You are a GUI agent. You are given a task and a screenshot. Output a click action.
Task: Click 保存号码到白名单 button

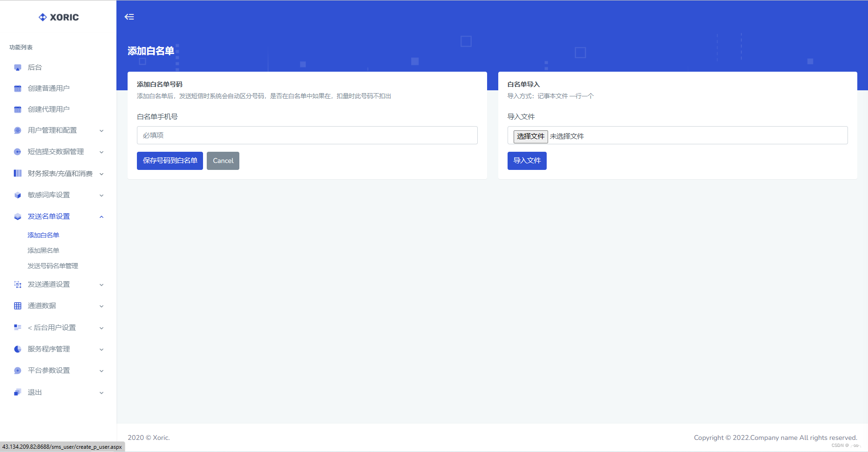click(x=170, y=161)
